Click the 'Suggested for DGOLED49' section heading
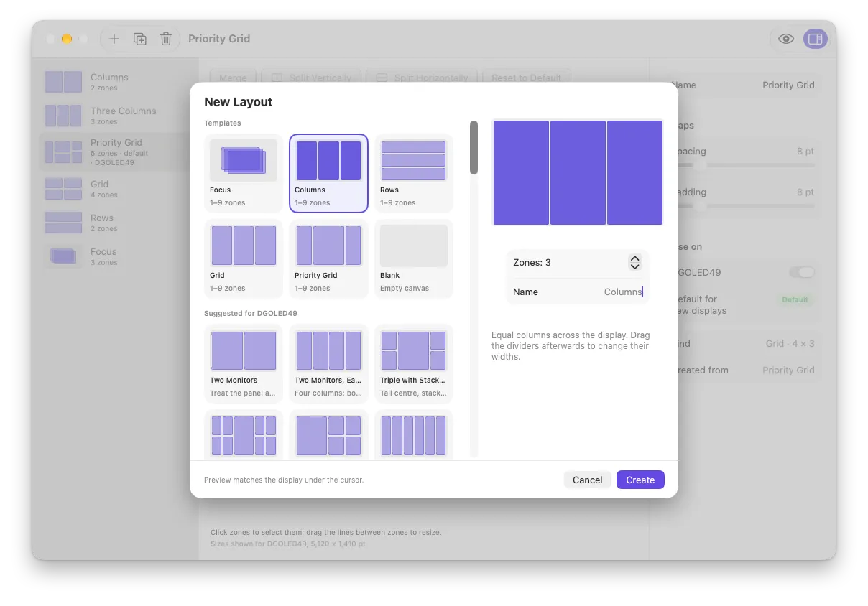This screenshot has height=606, width=868. pyautogui.click(x=251, y=313)
